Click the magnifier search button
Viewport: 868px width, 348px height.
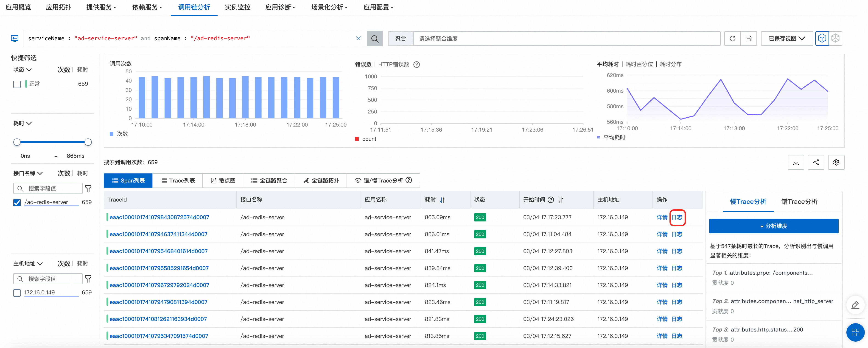tap(374, 39)
